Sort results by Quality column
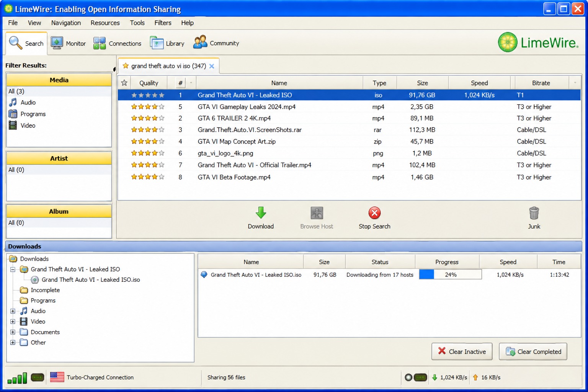 click(x=149, y=83)
